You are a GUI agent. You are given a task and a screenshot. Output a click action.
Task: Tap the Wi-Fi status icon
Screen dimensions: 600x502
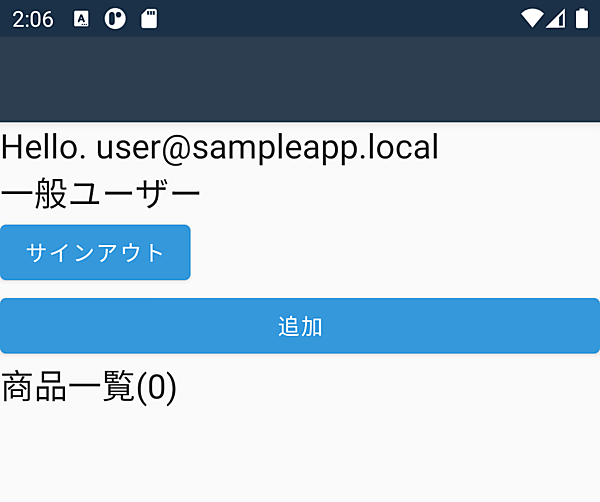coord(532,19)
